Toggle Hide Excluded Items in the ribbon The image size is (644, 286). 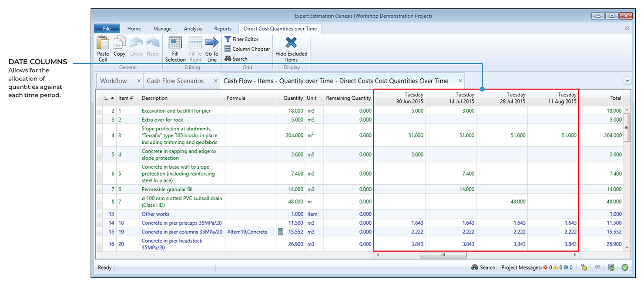[x=291, y=43]
